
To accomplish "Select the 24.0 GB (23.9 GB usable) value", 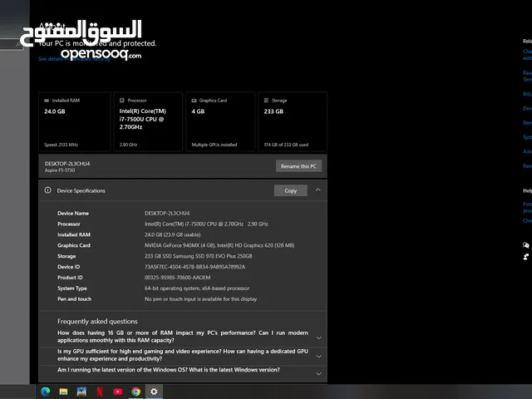I will [172, 234].
